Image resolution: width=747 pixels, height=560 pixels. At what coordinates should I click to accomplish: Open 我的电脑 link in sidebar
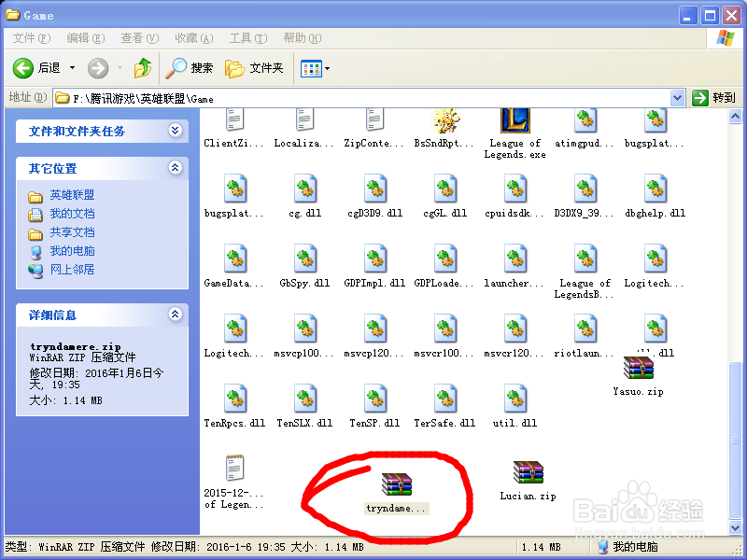[72, 250]
